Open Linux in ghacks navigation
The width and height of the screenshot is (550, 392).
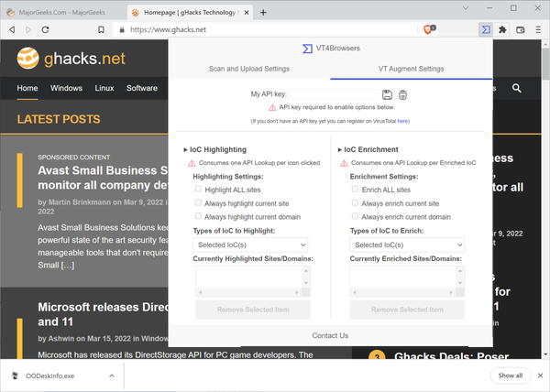(x=104, y=88)
